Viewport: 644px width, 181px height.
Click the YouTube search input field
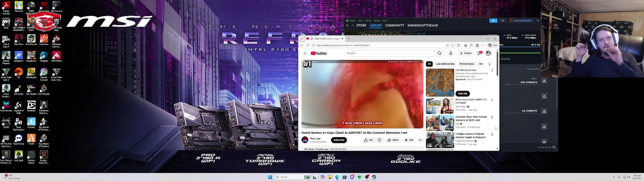(389, 53)
